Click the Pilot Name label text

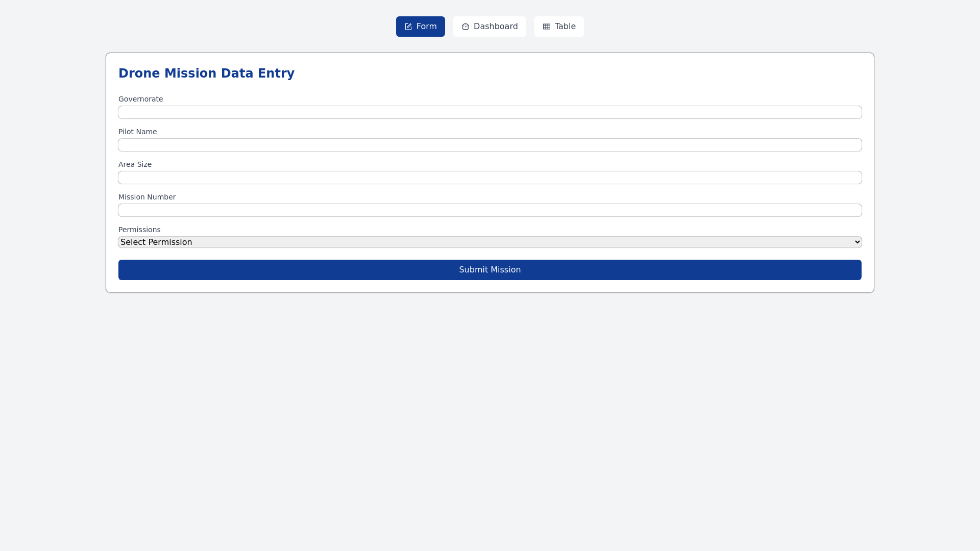(137, 132)
